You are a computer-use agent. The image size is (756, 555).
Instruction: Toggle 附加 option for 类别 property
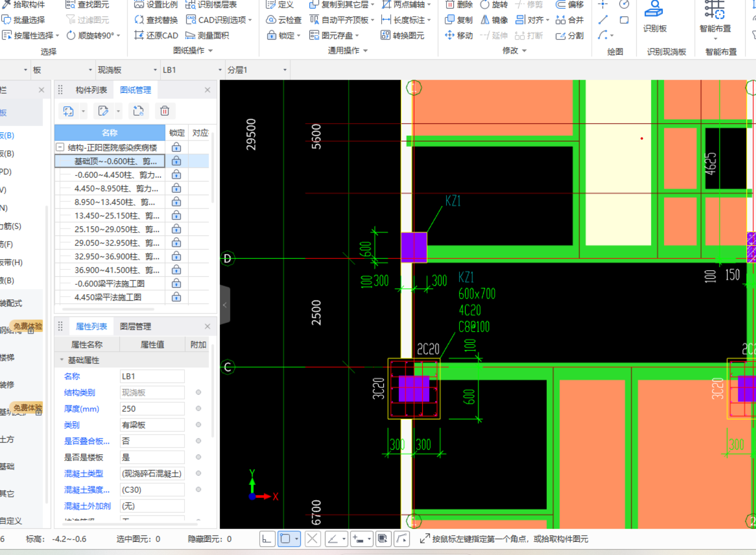[198, 425]
